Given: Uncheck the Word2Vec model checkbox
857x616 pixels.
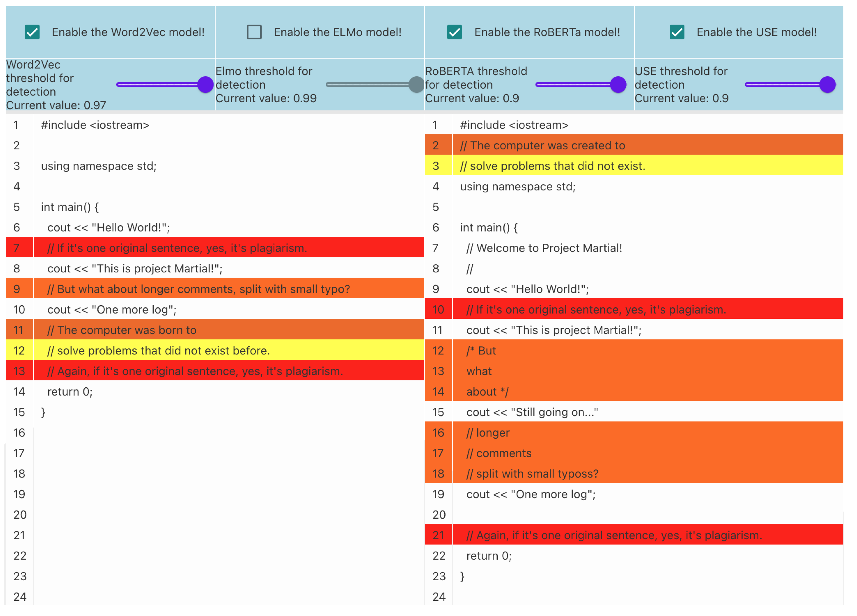Looking at the screenshot, I should tap(32, 32).
